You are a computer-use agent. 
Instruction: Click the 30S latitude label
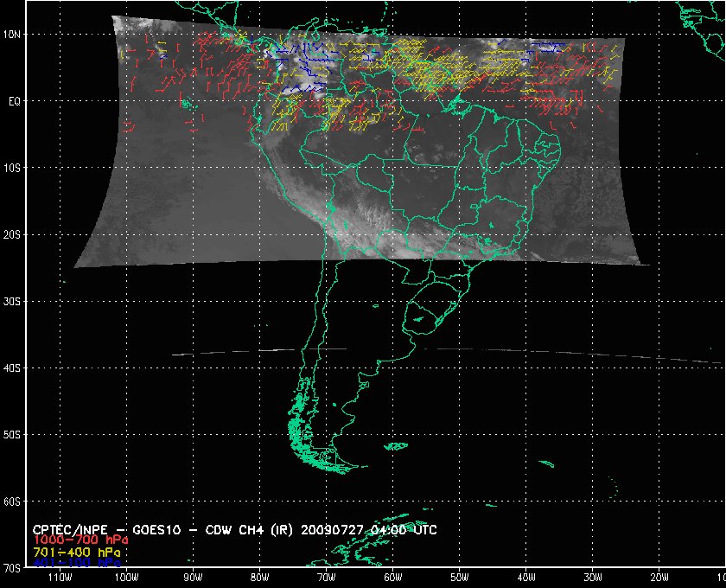[11, 302]
